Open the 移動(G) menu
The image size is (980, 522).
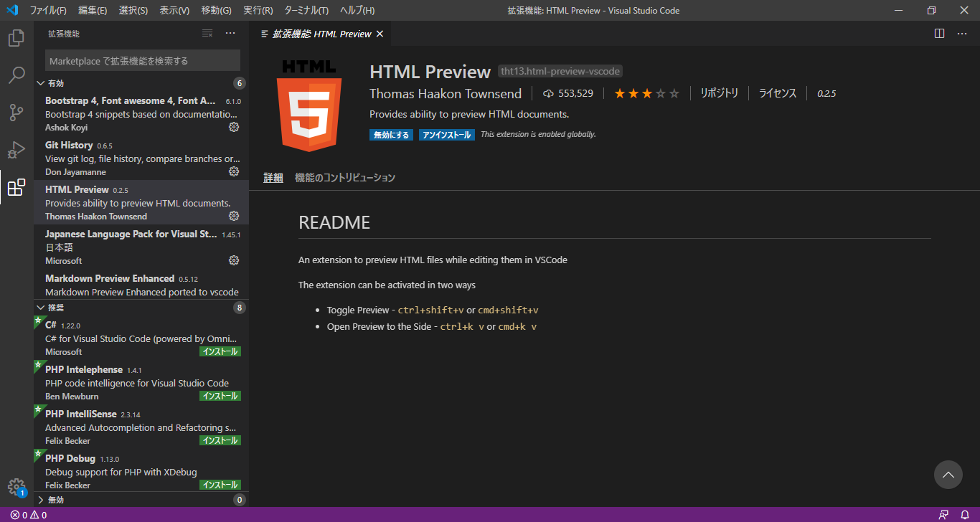[216, 10]
